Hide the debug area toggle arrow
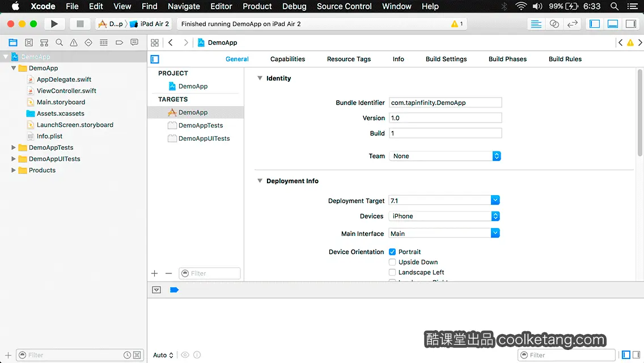Viewport: 644px width, 363px height. click(156, 290)
